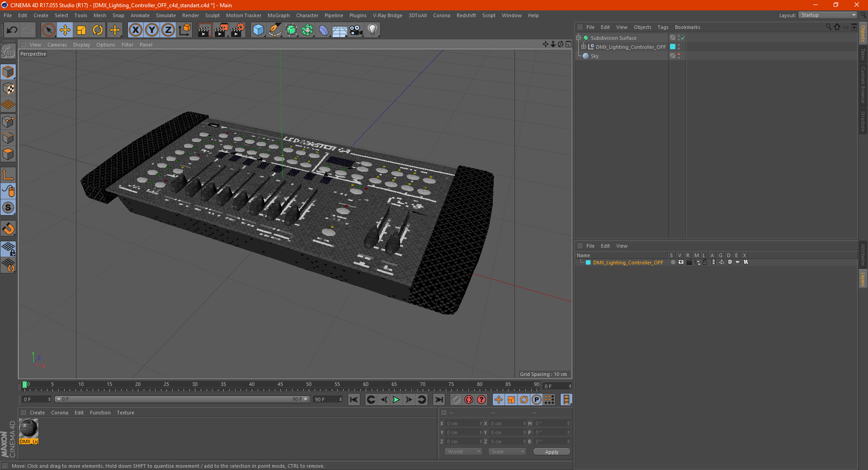
Task: Open viewport Cameras menu
Action: click(x=57, y=45)
